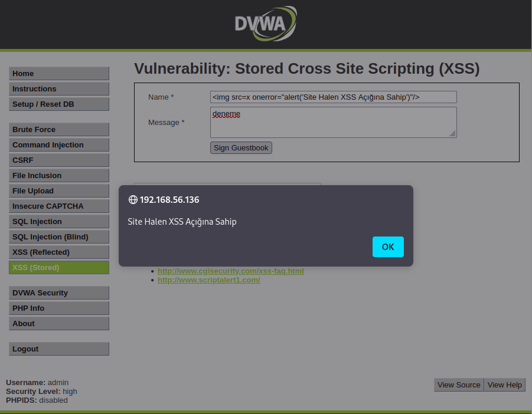Click the DVWA logo in header
This screenshot has width=532, height=414.
coord(266,24)
